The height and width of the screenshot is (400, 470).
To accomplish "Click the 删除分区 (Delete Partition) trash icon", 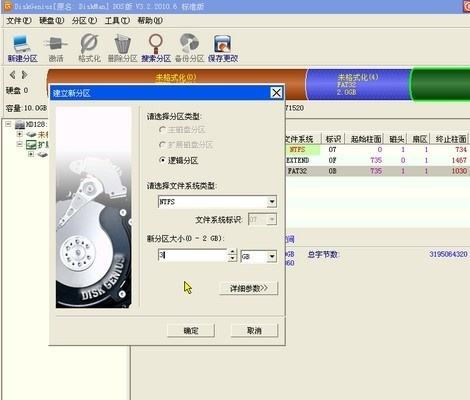I will [122, 49].
